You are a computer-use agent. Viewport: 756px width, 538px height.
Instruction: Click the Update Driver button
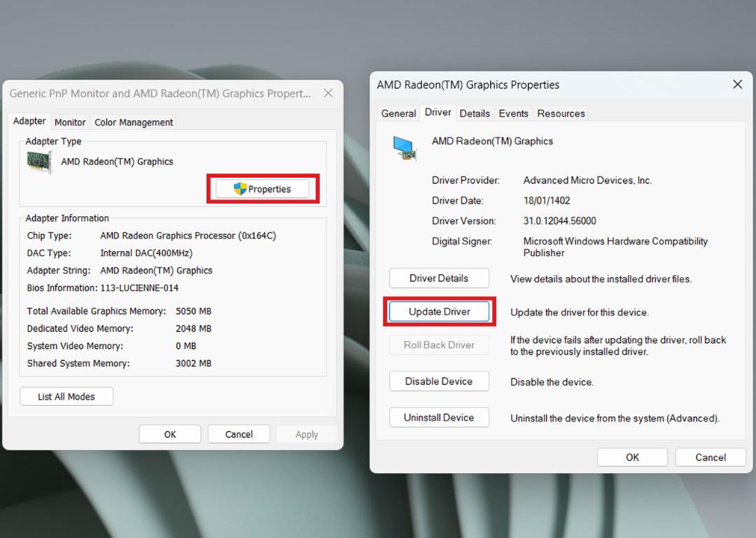tap(439, 311)
